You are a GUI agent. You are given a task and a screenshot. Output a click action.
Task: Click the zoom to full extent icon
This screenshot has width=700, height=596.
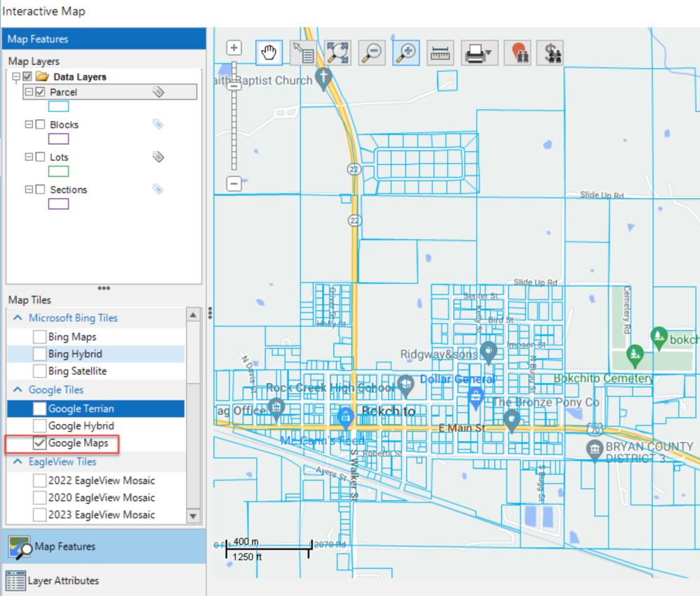coord(337,53)
